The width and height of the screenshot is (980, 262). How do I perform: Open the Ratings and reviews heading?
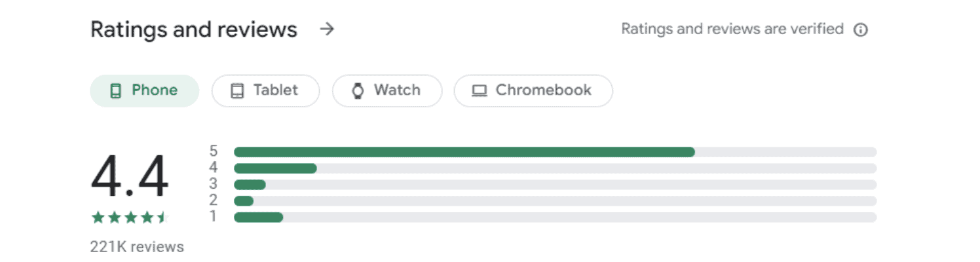pyautogui.click(x=194, y=29)
